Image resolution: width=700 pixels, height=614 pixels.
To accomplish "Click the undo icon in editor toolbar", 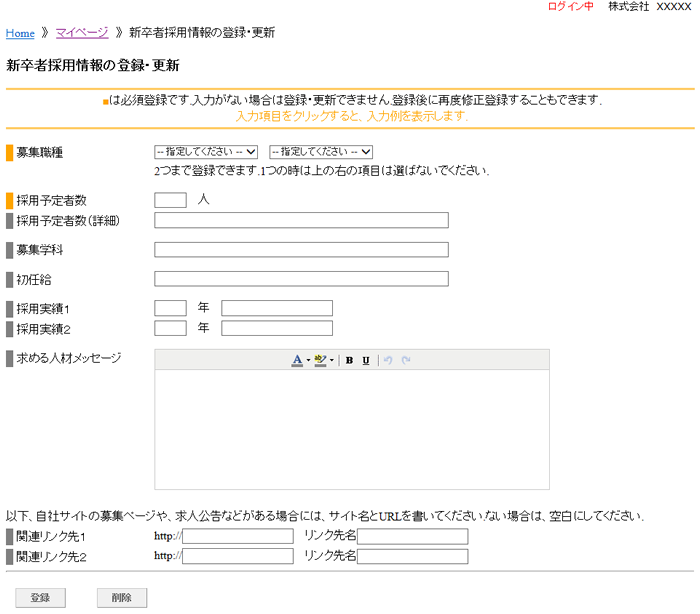I will pyautogui.click(x=388, y=360).
